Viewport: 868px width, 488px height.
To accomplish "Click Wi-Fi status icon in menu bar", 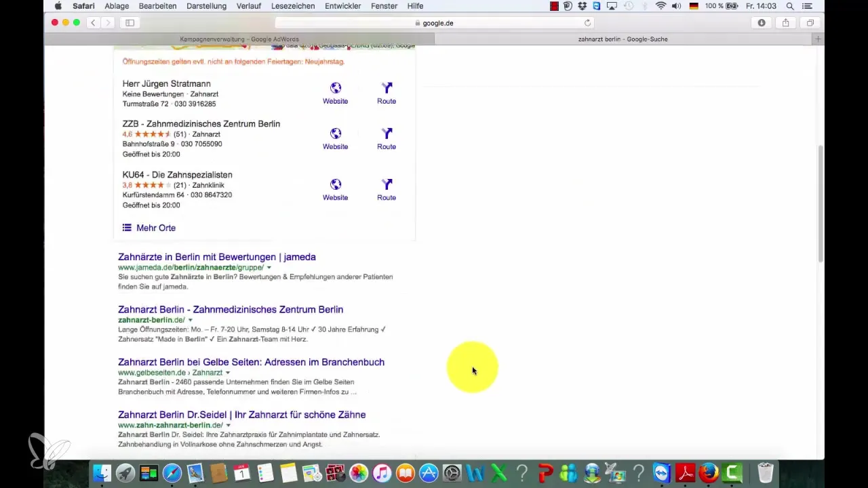I will tap(660, 6).
